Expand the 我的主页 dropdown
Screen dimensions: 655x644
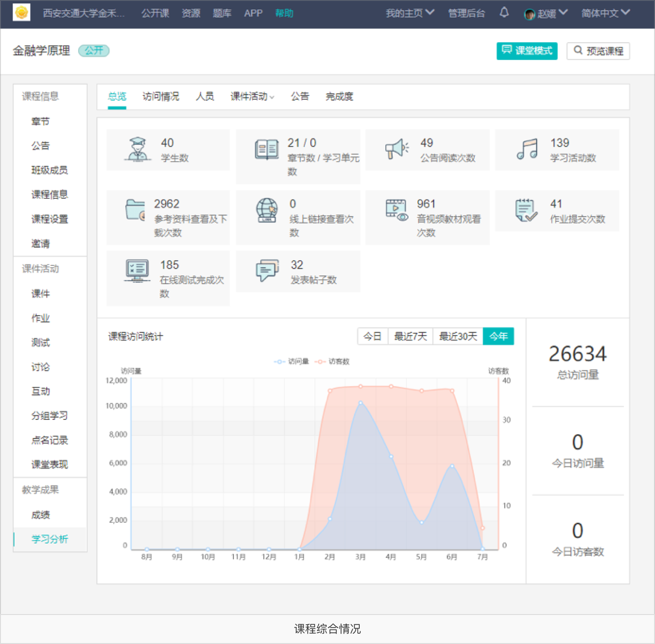tap(409, 13)
